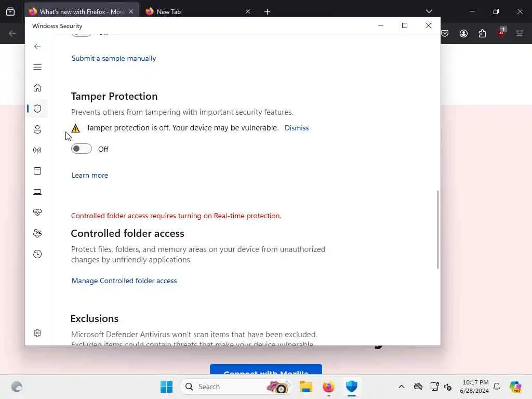Viewport: 532px width, 399px height.
Task: Click the taskbar Widgets icon
Action: tap(17, 387)
